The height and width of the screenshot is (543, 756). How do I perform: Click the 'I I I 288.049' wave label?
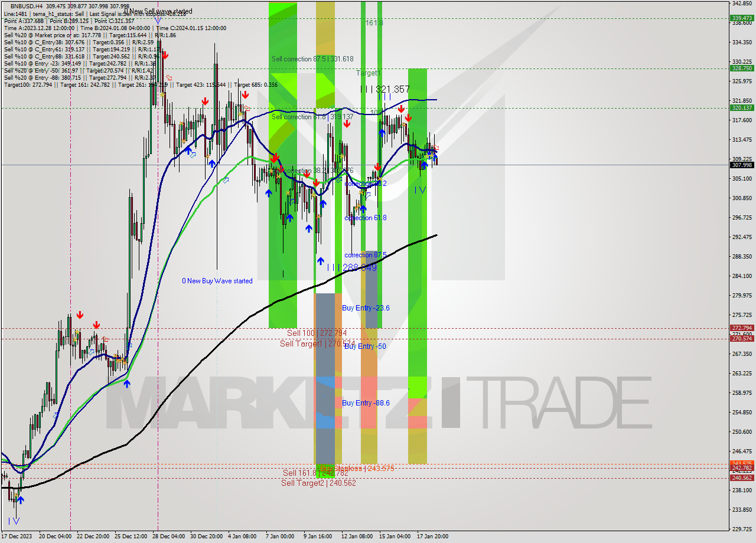click(352, 267)
